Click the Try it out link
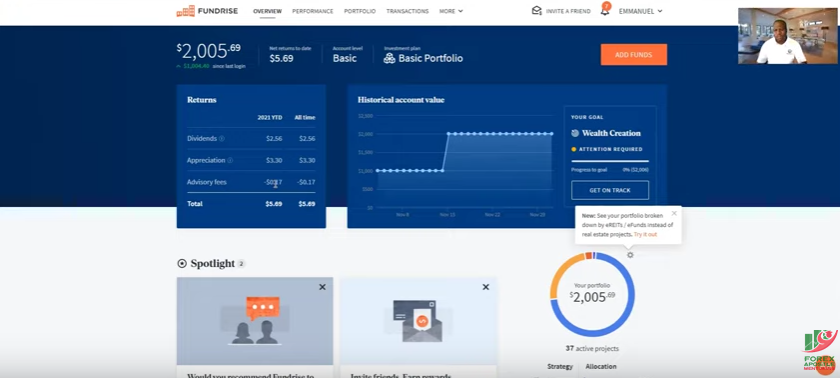This screenshot has width=840, height=378. 645,235
